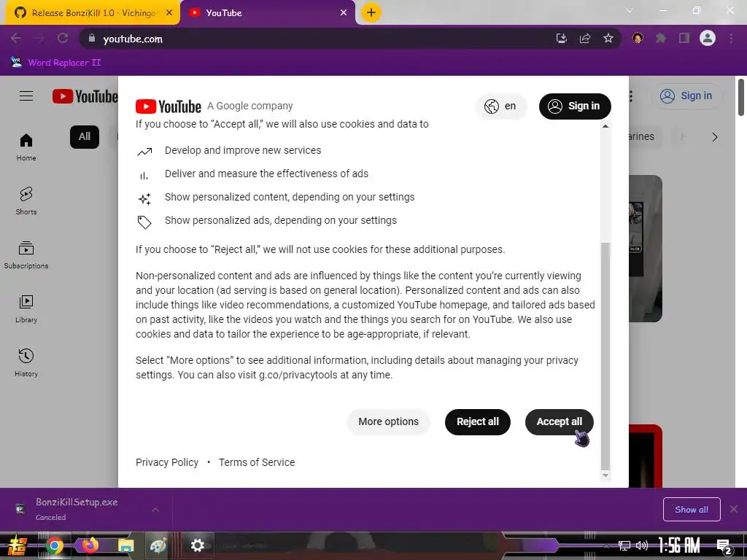The image size is (747, 560).
Task: Close the downloads bar
Action: [x=734, y=510]
